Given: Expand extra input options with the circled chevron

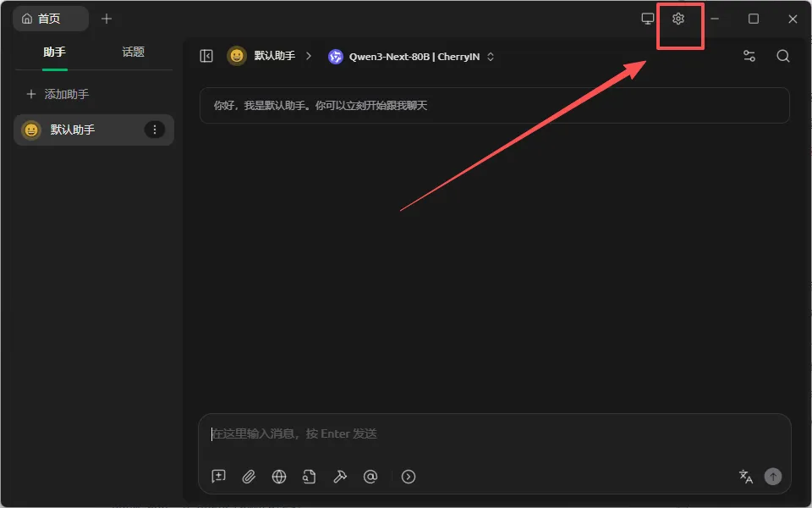Looking at the screenshot, I should (x=408, y=477).
